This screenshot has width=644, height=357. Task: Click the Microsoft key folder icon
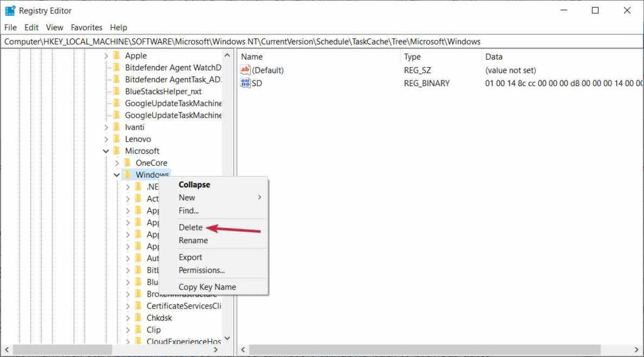(116, 151)
